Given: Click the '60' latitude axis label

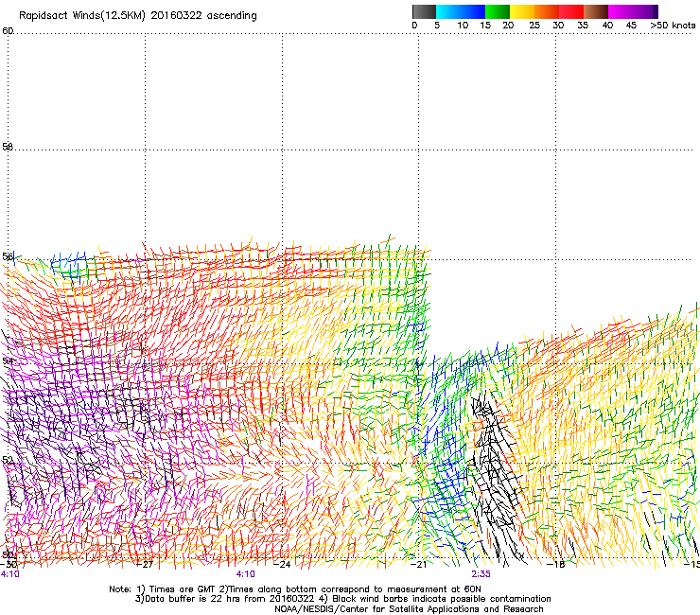Looking at the screenshot, I should coord(8,31).
